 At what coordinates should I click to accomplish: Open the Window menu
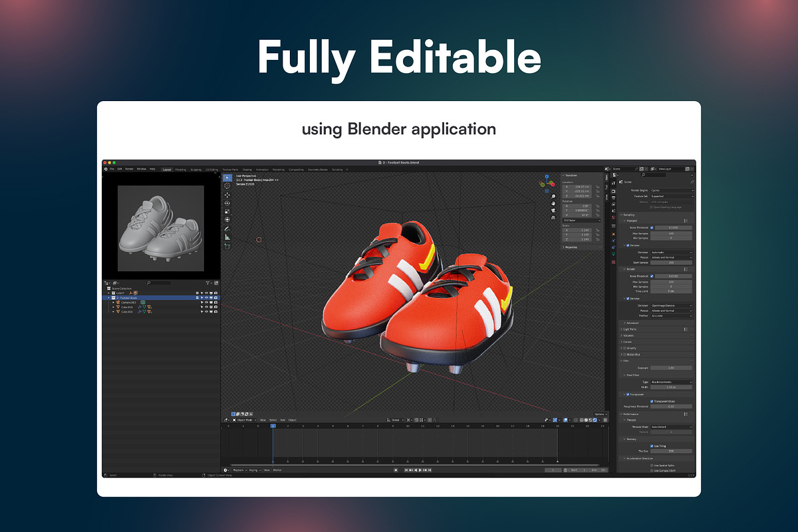click(x=142, y=169)
